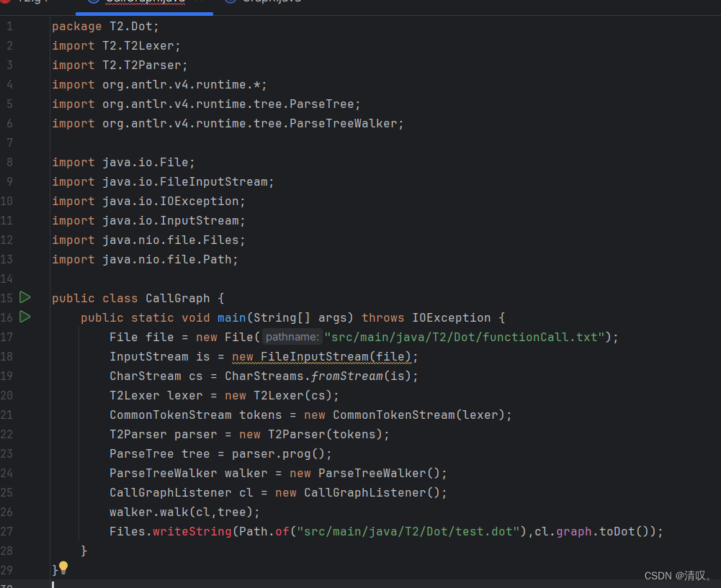The height and width of the screenshot is (588, 721).
Task: Click the closing brace on line 28
Action: point(84,551)
